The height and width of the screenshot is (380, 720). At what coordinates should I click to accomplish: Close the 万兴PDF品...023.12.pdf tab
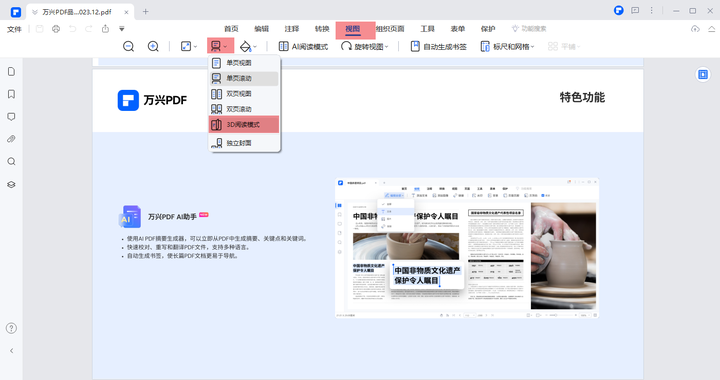pyautogui.click(x=126, y=12)
